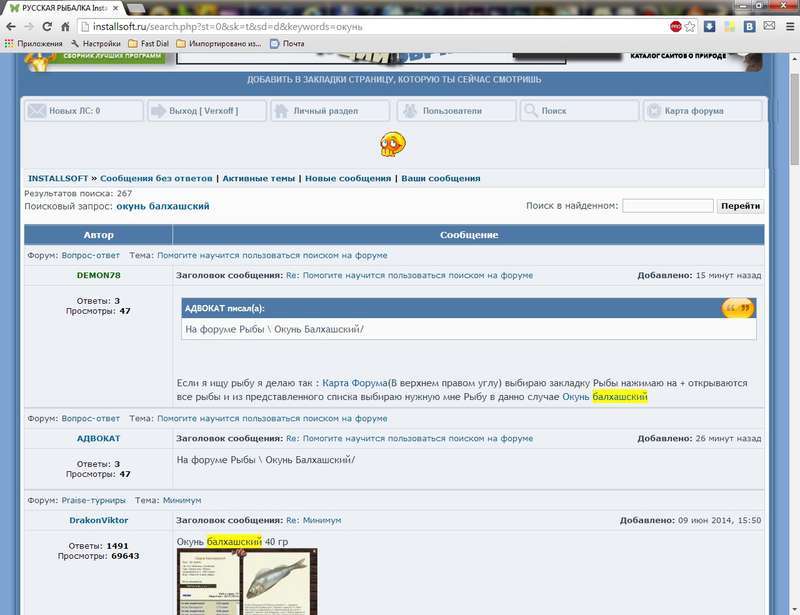Open the Карта форума button
The height and width of the screenshot is (615, 800).
click(703, 111)
